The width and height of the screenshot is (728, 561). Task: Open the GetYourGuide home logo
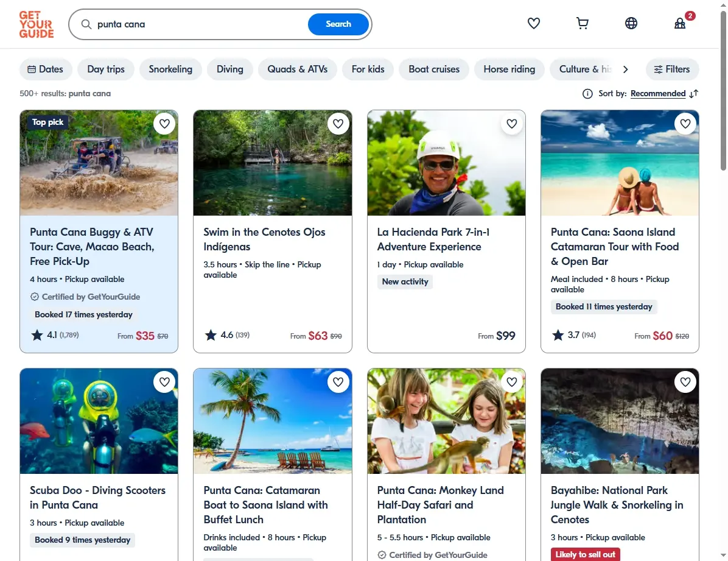click(x=36, y=24)
